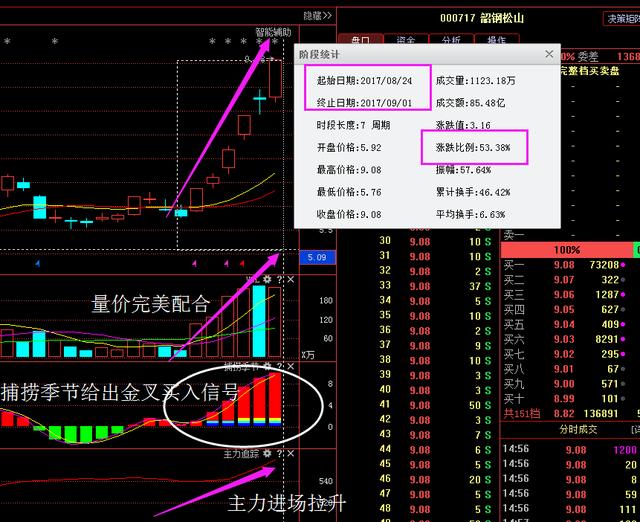Close the 捕捞季节 indicator panel

pos(291,366)
